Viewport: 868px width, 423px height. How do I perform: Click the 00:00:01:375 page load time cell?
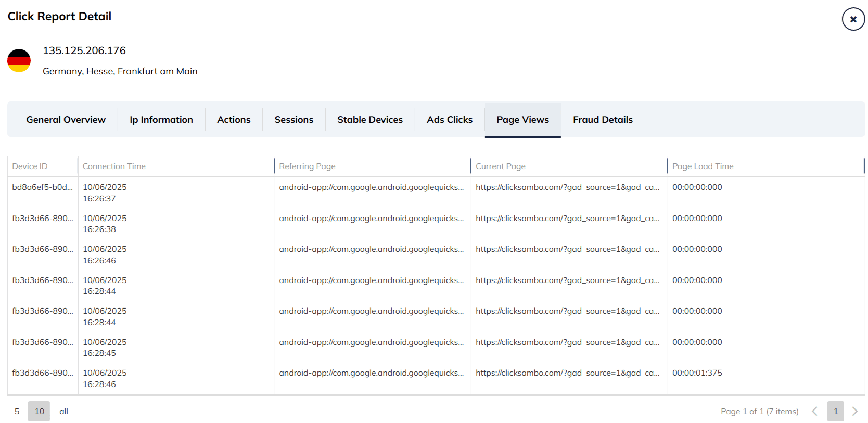(x=697, y=373)
